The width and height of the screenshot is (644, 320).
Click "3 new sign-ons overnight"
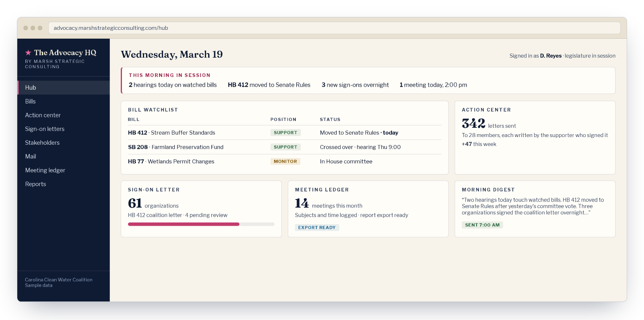(355, 85)
